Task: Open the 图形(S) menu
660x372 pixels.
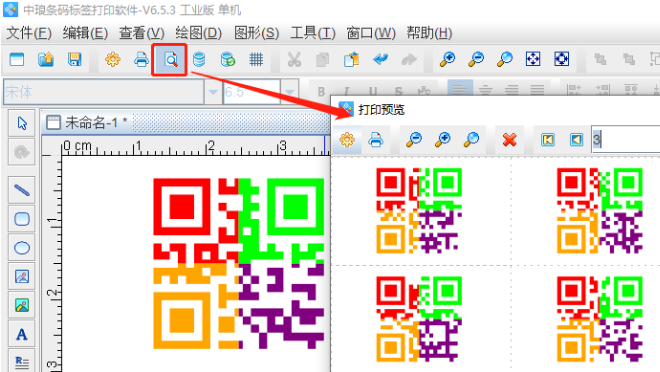Action: pyautogui.click(x=256, y=33)
